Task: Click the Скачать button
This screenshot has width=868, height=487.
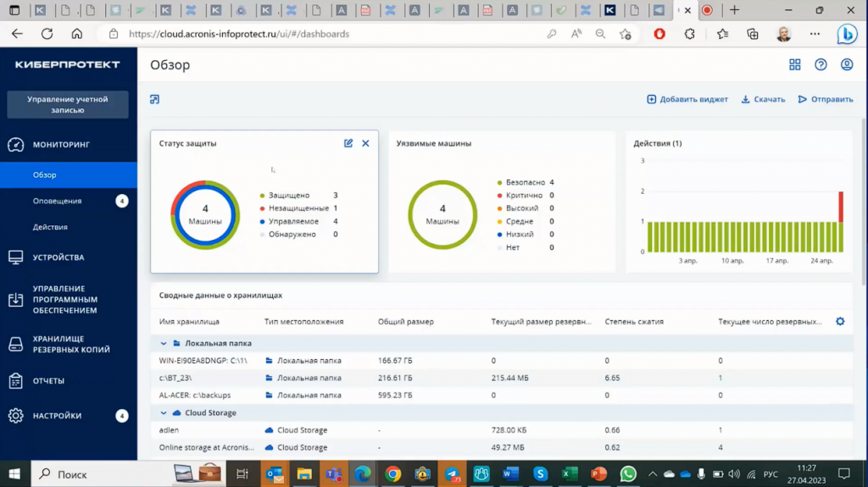Action: tap(764, 99)
